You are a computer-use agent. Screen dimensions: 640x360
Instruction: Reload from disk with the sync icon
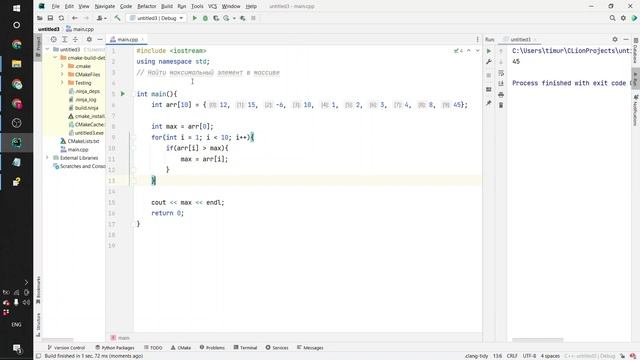[x=61, y=18]
